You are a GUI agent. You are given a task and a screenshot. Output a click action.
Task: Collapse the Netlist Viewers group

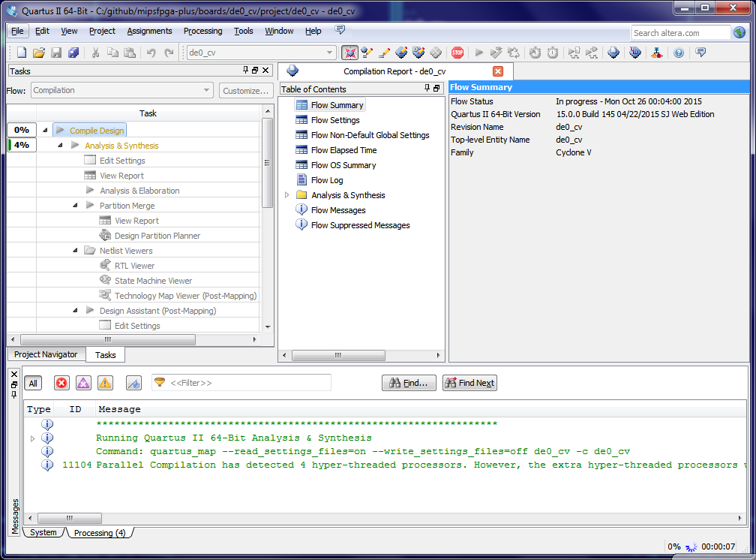(x=75, y=250)
